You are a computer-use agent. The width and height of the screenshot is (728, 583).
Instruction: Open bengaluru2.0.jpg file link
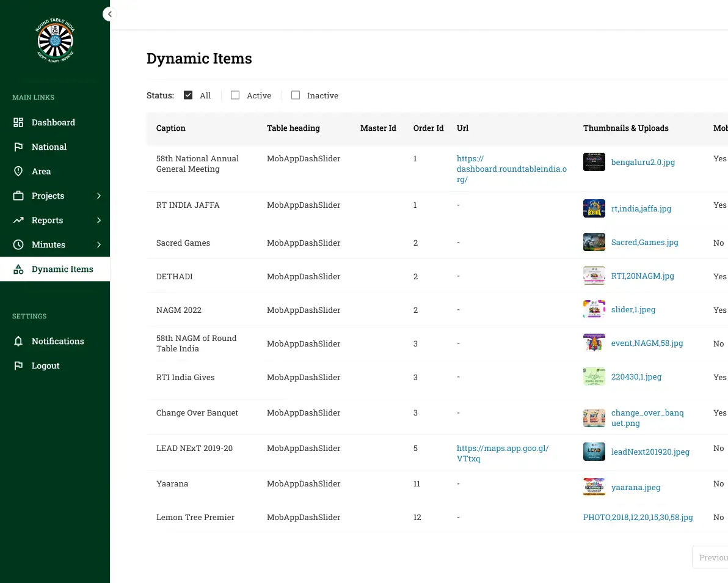(642, 162)
